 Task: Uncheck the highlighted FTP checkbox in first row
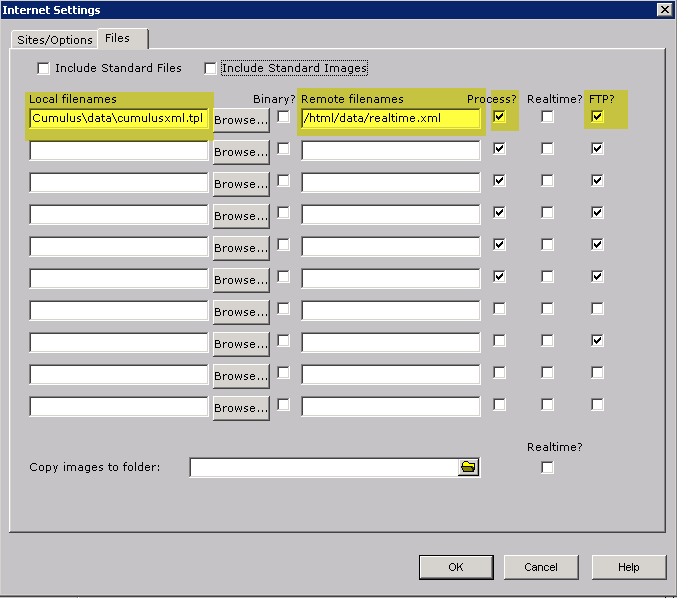(597, 117)
